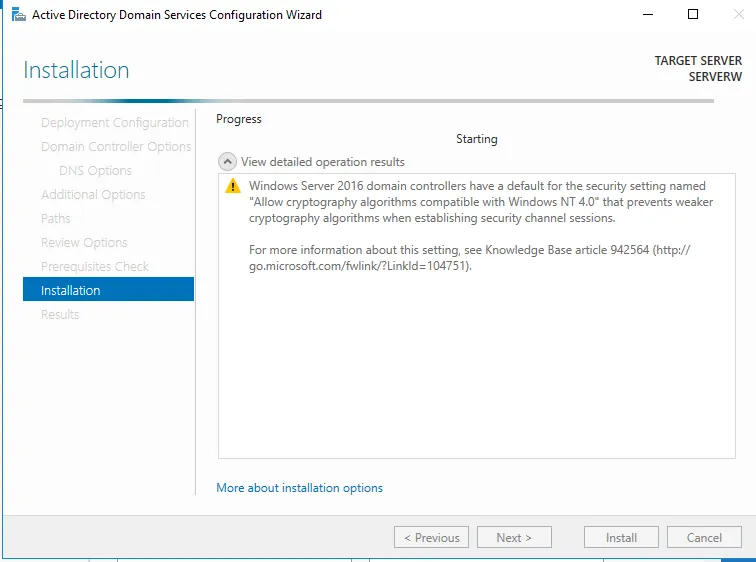Click 'View detailed operation results' label

coord(323,162)
